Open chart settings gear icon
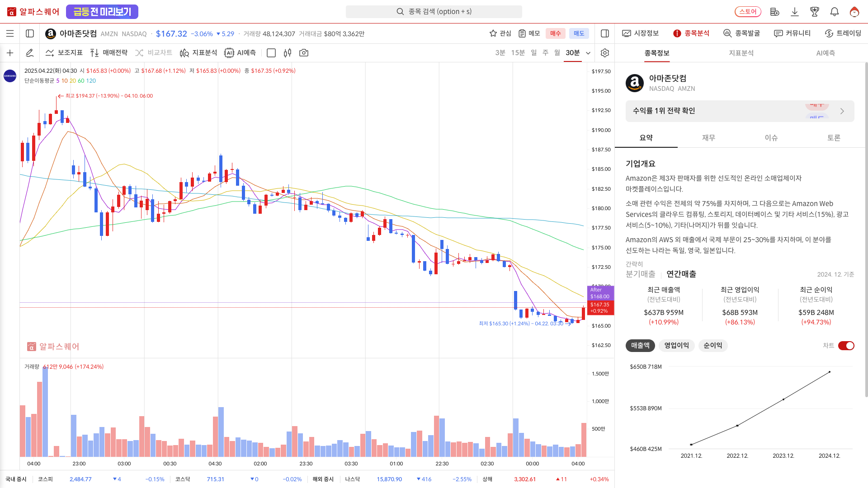The image size is (868, 488). tap(605, 53)
